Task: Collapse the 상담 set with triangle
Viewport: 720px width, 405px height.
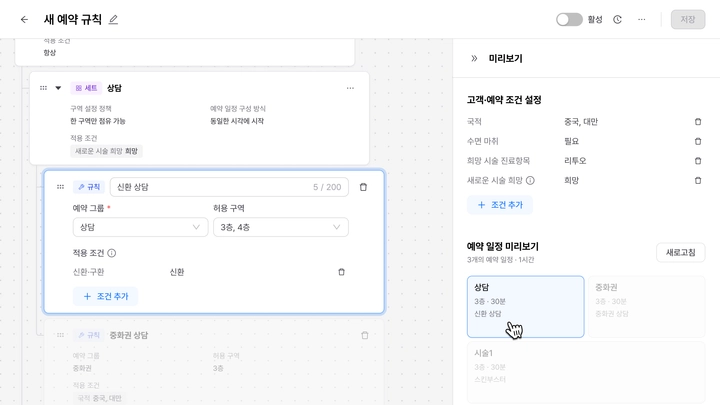Action: pos(58,88)
